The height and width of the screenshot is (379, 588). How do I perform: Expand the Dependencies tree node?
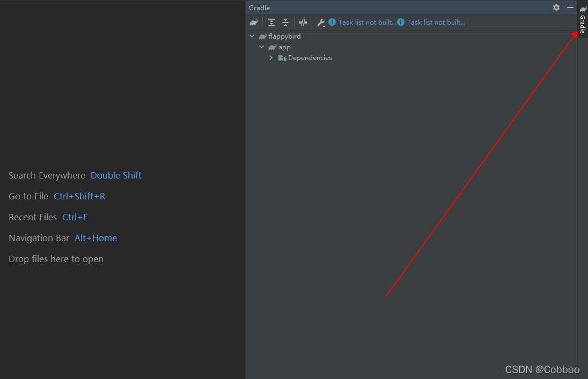(271, 57)
